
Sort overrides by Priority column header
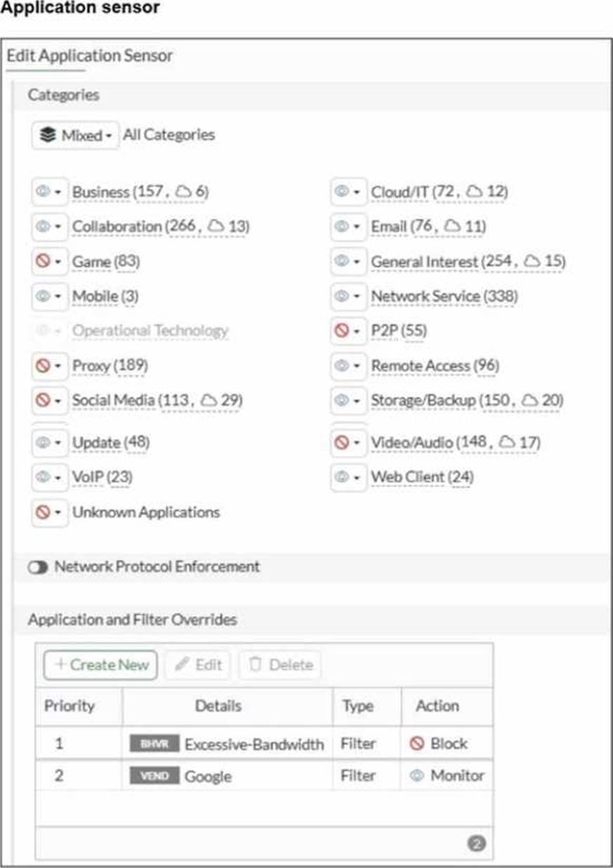[x=70, y=706]
